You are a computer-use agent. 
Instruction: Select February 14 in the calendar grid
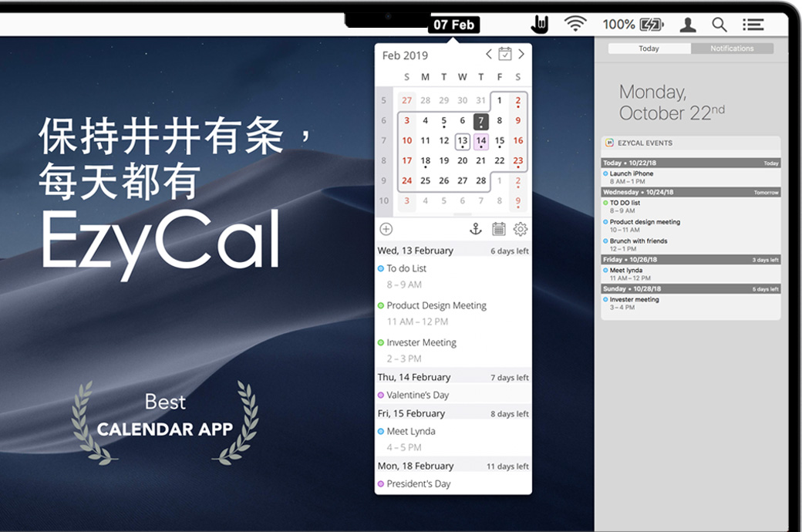coord(481,141)
